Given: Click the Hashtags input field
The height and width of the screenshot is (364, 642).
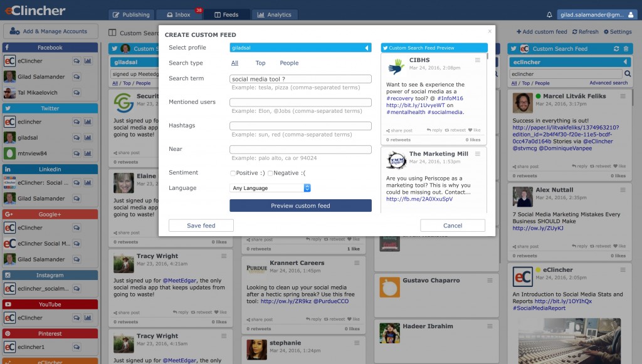Looking at the screenshot, I should coord(300,126).
